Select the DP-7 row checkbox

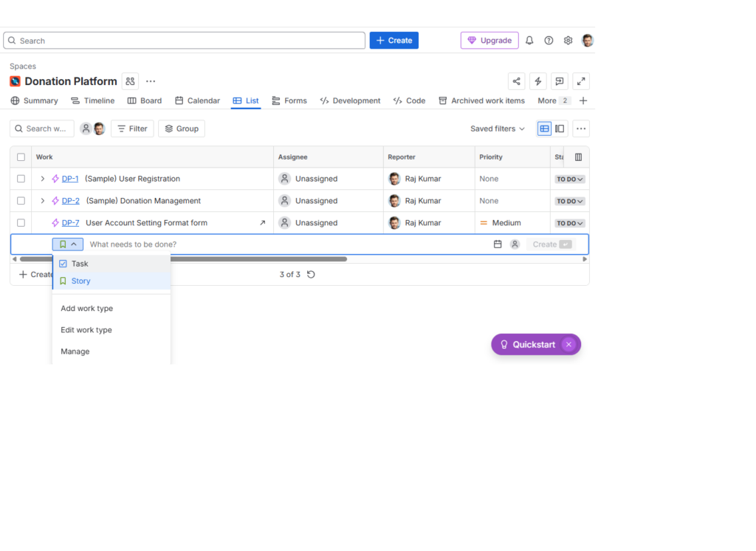coord(21,223)
